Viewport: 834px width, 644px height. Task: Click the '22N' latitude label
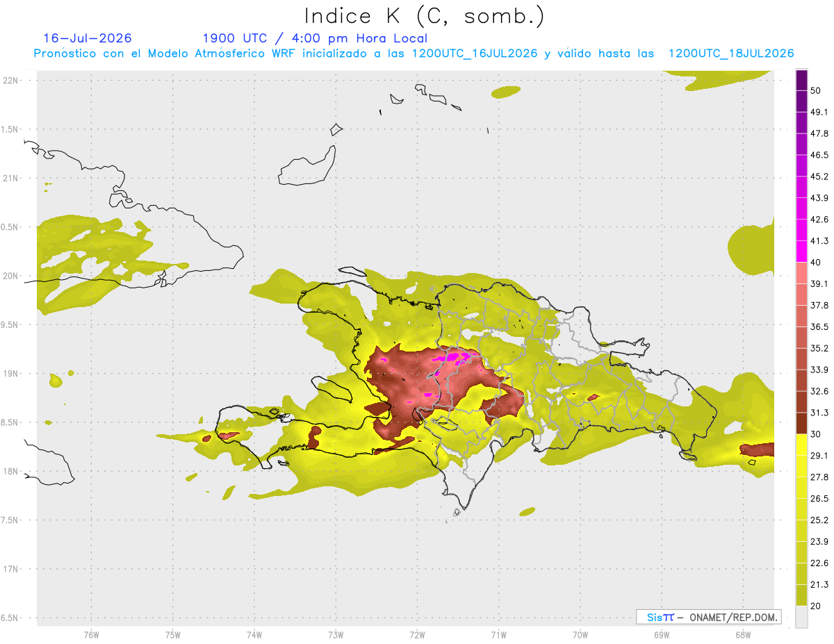pos(11,80)
